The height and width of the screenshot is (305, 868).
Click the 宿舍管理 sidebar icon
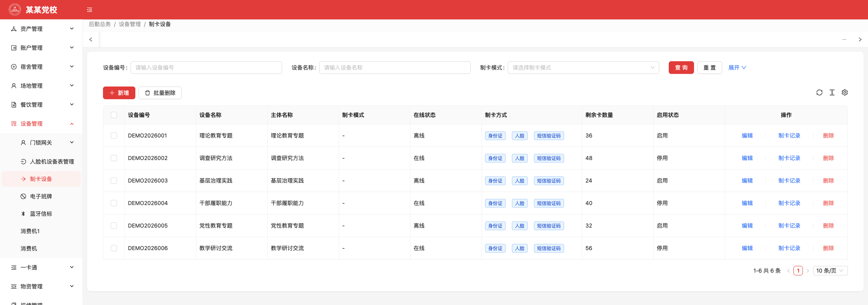click(x=14, y=67)
